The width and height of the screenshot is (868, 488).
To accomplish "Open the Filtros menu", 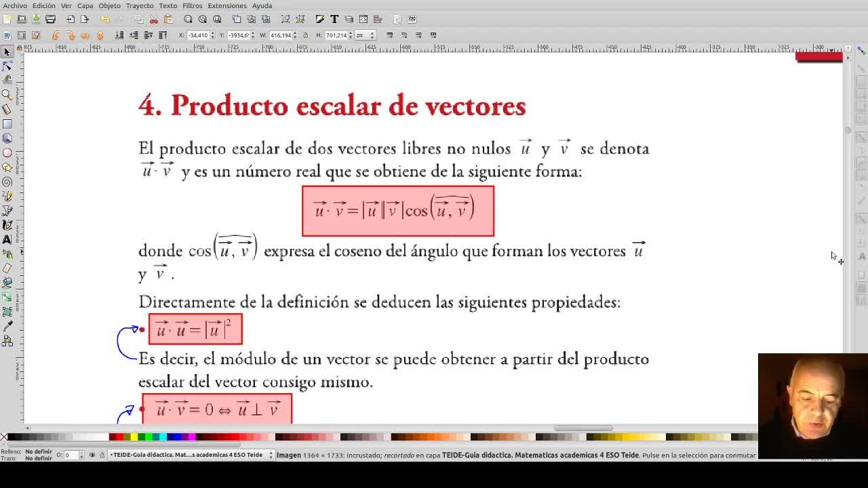I will click(x=192, y=5).
